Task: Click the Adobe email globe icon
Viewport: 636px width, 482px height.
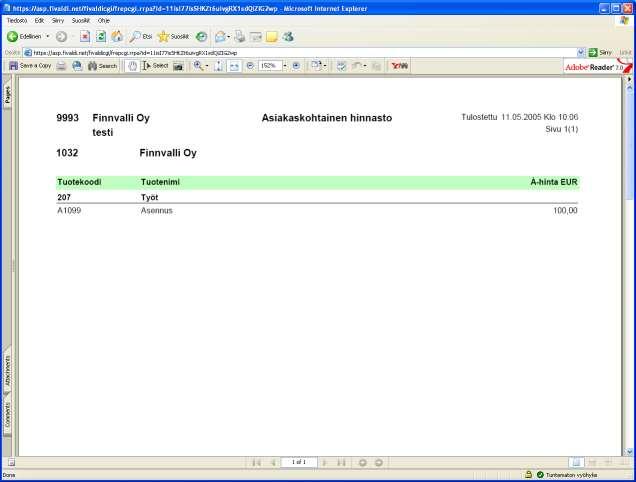Action: (77, 66)
